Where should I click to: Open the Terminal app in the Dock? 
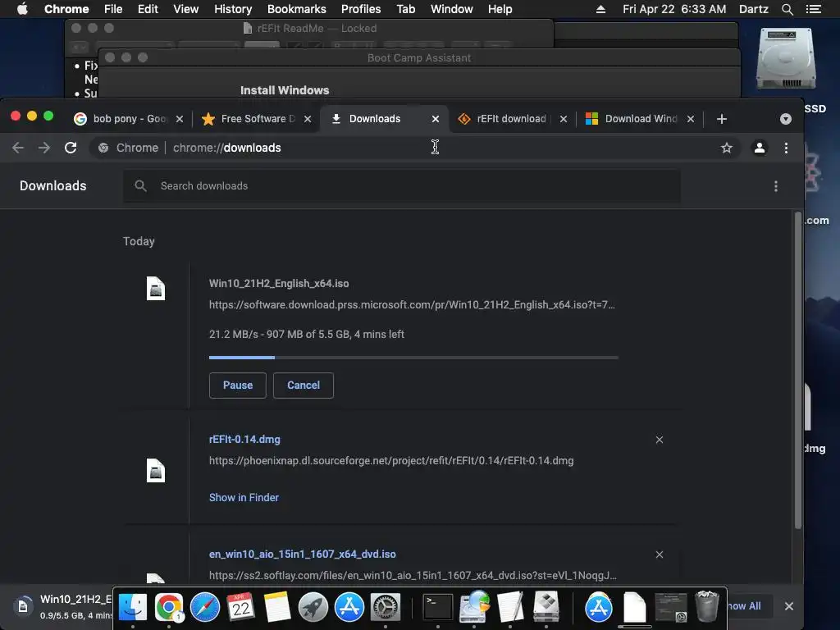pyautogui.click(x=438, y=608)
